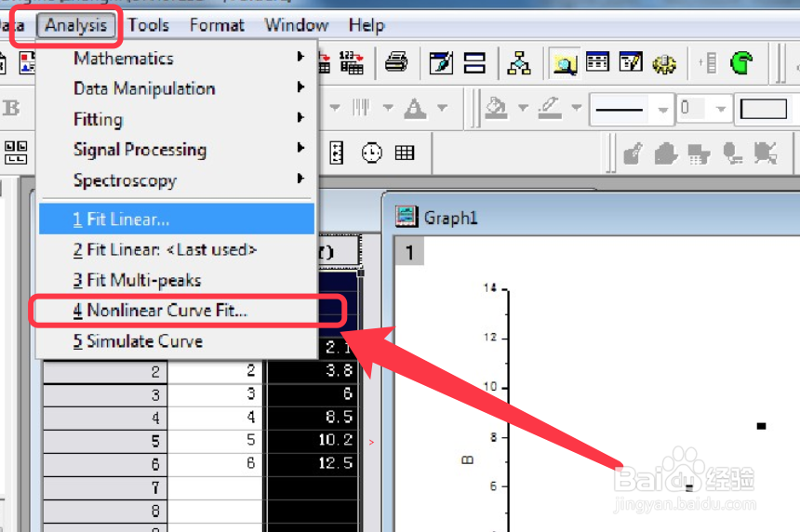This screenshot has height=532, width=800.
Task: Click the Y axis title B
Action: pos(467,459)
